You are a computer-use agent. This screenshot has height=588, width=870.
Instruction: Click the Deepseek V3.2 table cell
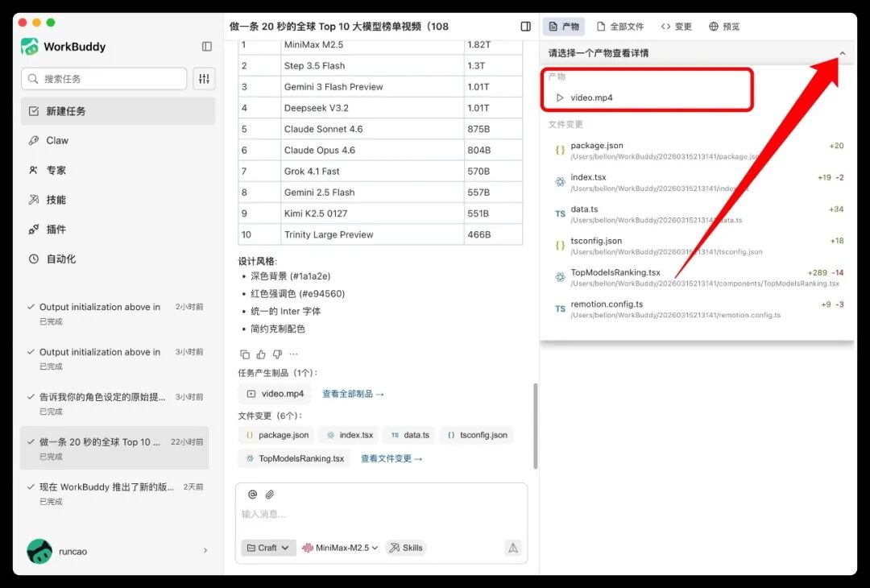coord(371,108)
